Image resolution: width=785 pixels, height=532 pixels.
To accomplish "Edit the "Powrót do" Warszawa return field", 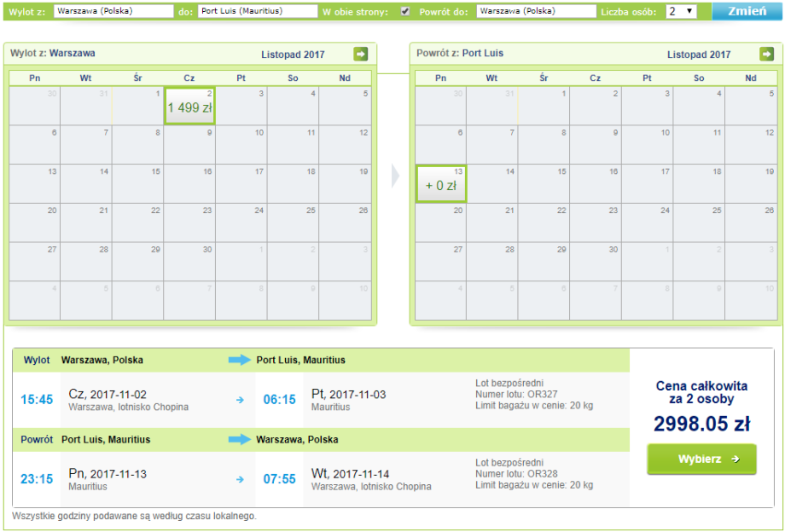I will click(536, 12).
